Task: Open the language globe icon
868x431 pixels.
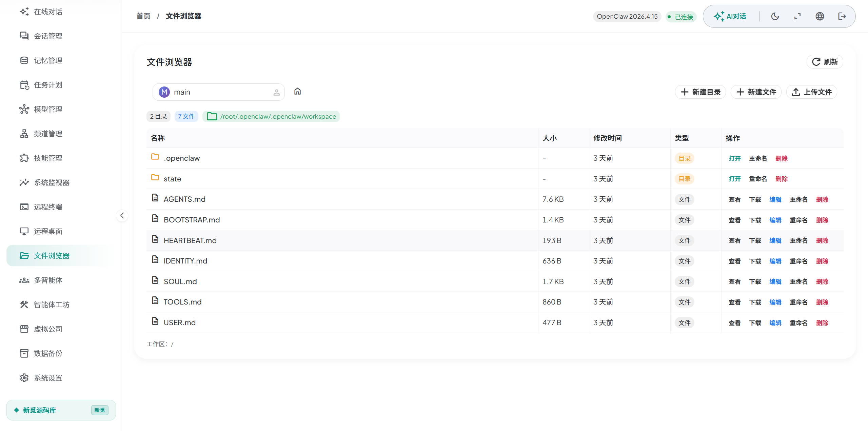Action: [820, 16]
